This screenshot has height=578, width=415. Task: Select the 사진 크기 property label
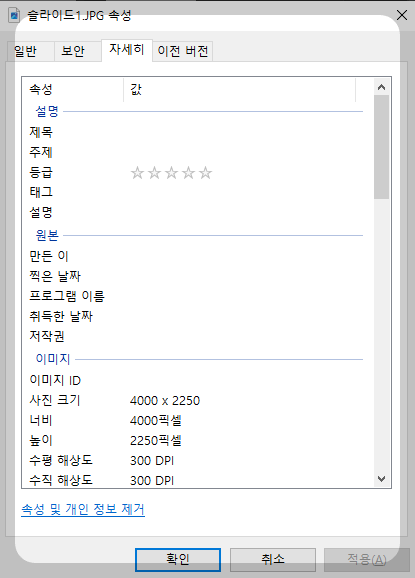click(55, 400)
